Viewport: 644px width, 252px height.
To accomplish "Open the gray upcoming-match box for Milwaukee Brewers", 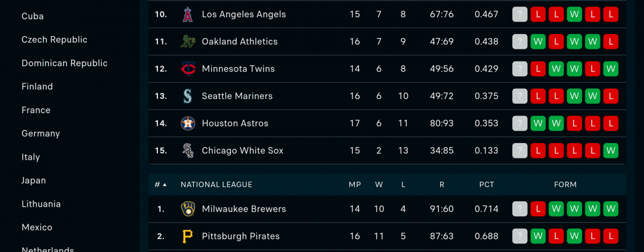I will click(519, 209).
